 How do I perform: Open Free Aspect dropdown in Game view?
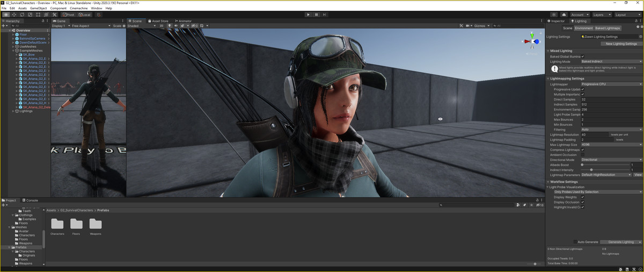coord(91,26)
